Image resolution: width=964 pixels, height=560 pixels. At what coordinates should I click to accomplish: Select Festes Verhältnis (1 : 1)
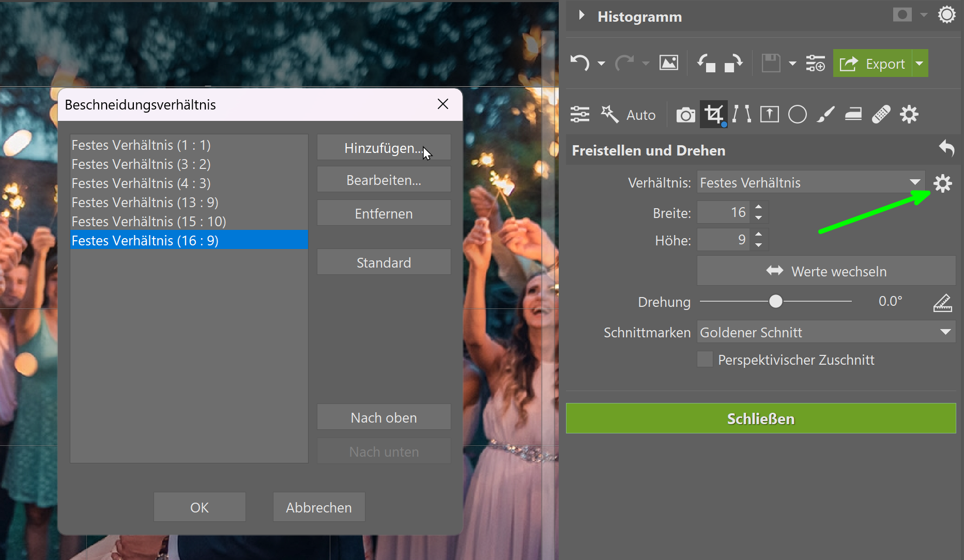189,145
